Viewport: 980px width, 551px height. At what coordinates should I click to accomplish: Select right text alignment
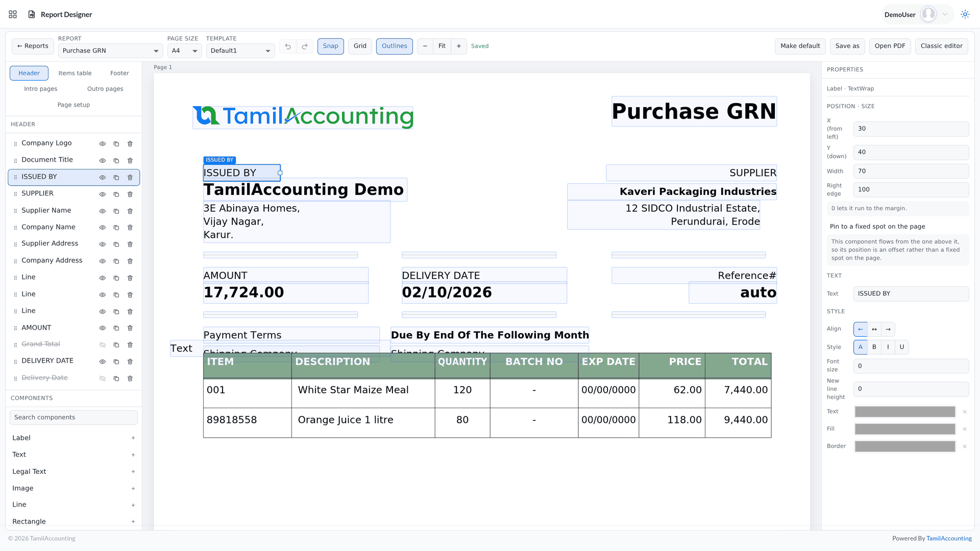(888, 329)
